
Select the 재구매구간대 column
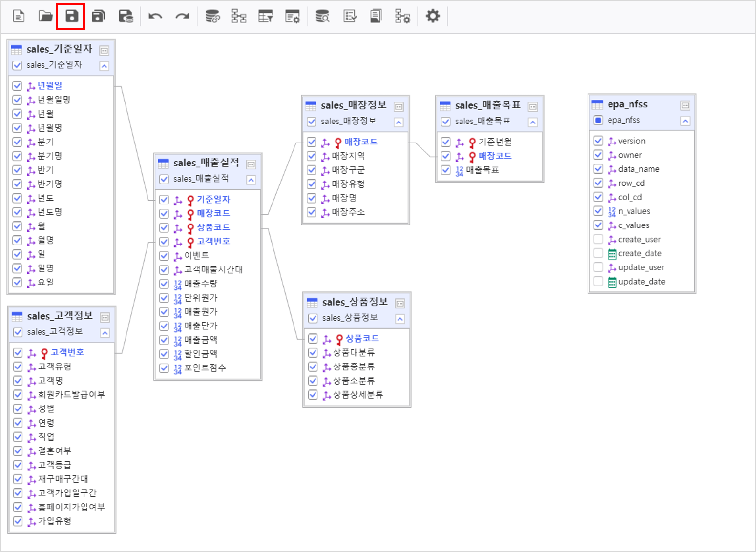tap(63, 479)
